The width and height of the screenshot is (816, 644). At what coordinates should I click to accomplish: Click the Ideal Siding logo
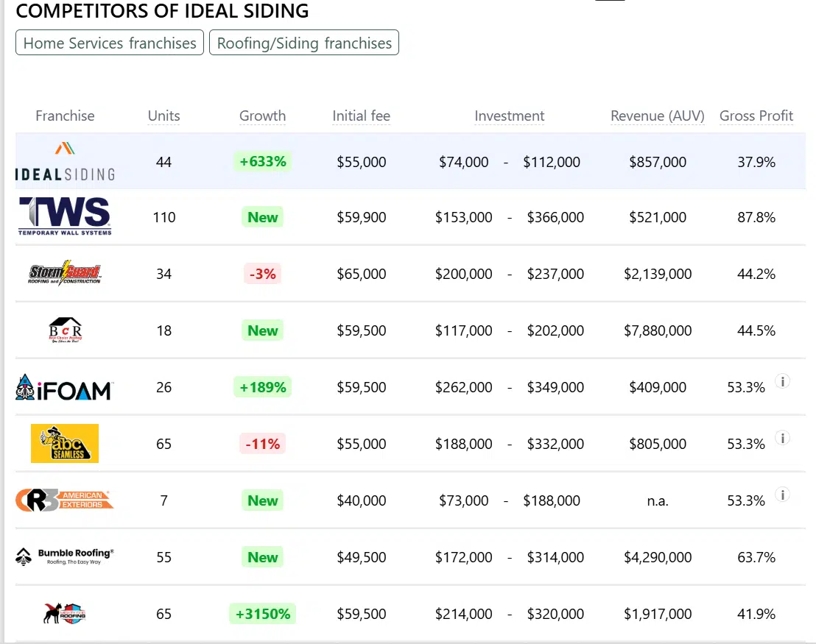(65, 162)
